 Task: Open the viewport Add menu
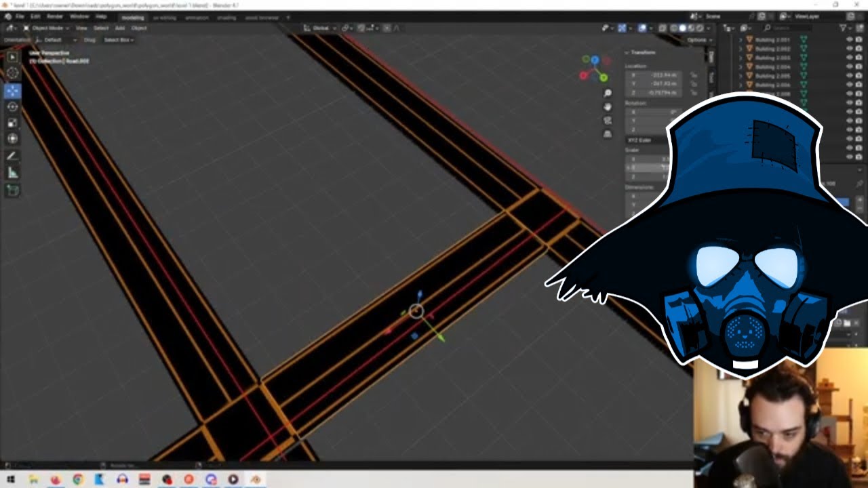(x=120, y=28)
